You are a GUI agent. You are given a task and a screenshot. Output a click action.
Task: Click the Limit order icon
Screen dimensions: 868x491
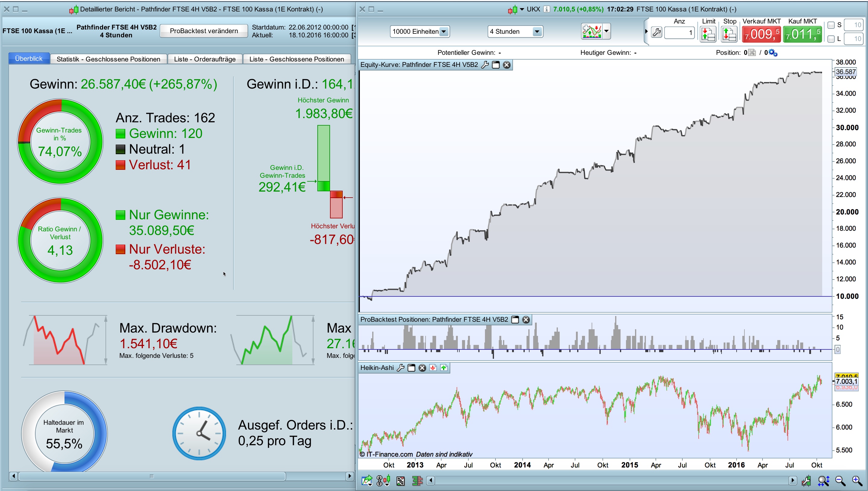708,34
